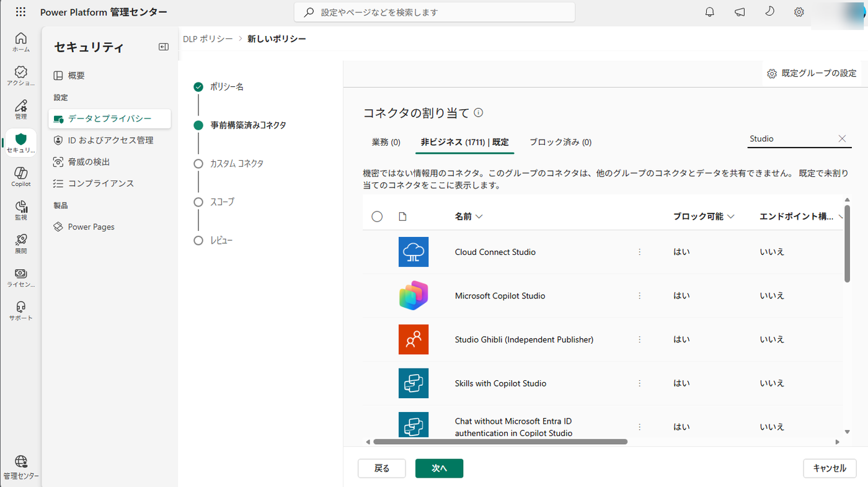Select スコープ wizard step

coord(215,202)
